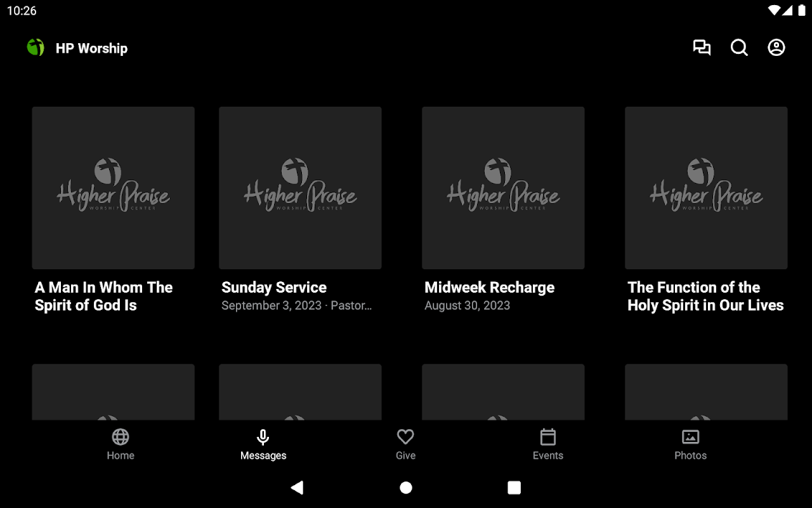Tap the 'HP Worship' app title
The image size is (812, 508).
[x=91, y=48]
